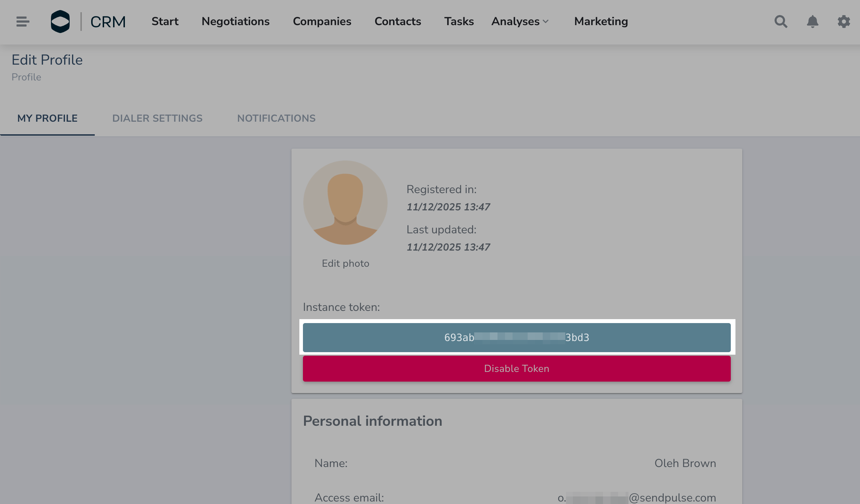Screen dimensions: 860x504
Task: Go to the Start page
Action: (165, 22)
